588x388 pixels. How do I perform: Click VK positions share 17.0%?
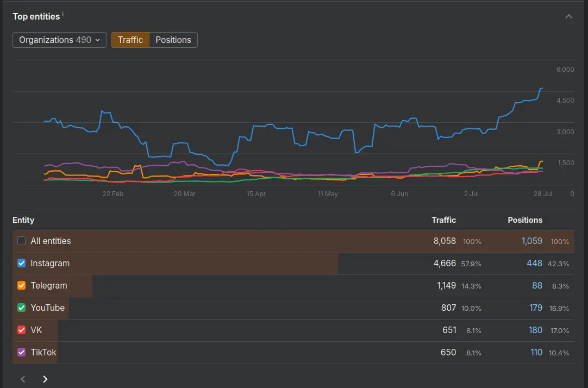560,330
